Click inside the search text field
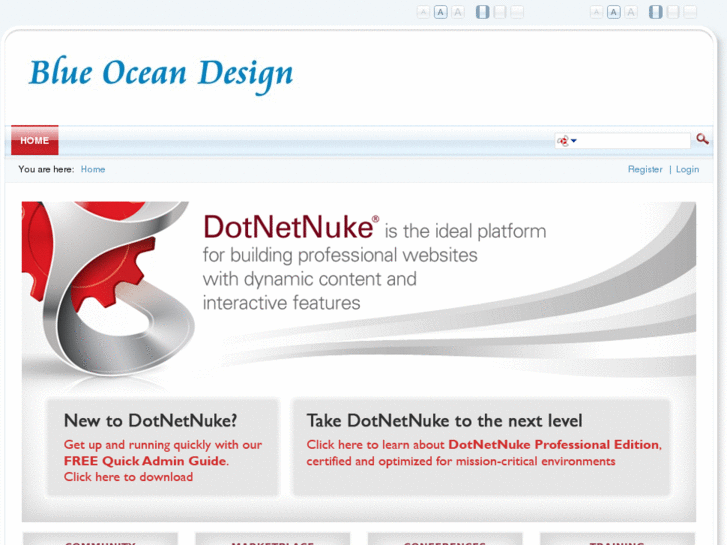This screenshot has width=727, height=545. click(x=633, y=141)
